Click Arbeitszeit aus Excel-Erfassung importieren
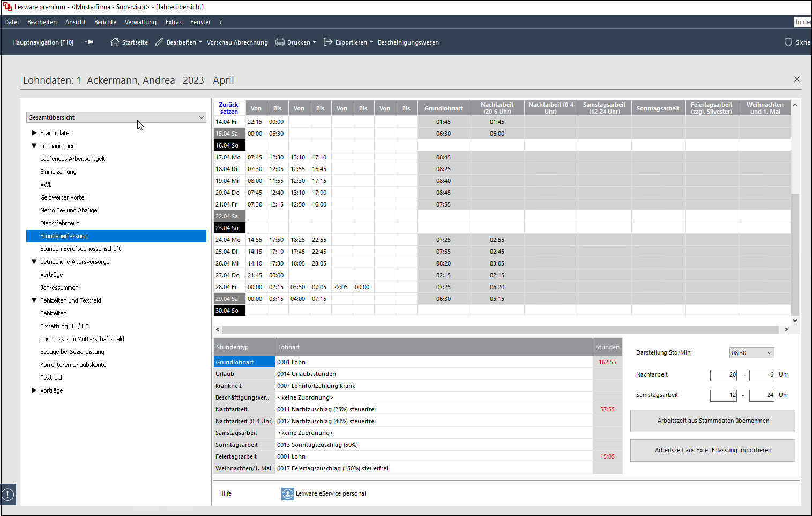The height and width of the screenshot is (516, 812). coord(713,451)
